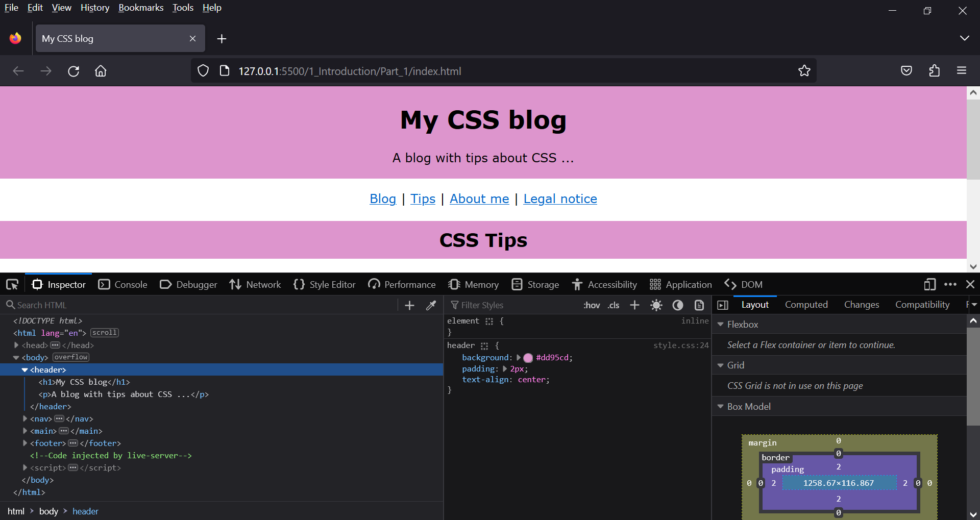980x520 pixels.
Task: Close the developer tools panel
Action: [x=970, y=284]
